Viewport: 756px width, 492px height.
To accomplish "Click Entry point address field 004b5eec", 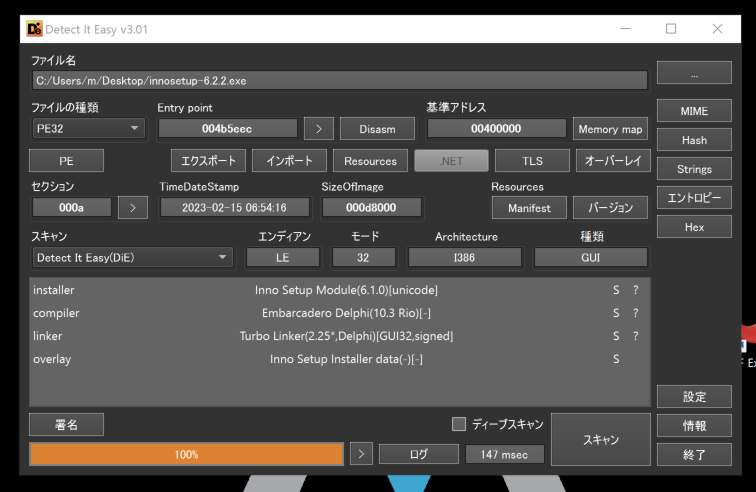I will click(x=228, y=129).
